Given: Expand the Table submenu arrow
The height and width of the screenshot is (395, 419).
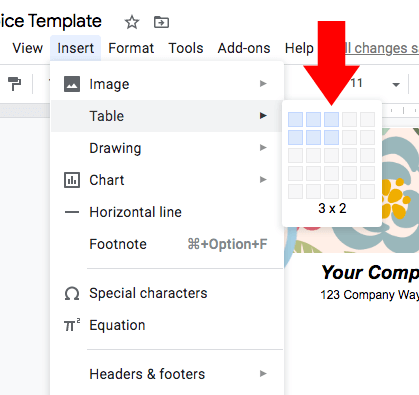Looking at the screenshot, I should coord(263,116).
